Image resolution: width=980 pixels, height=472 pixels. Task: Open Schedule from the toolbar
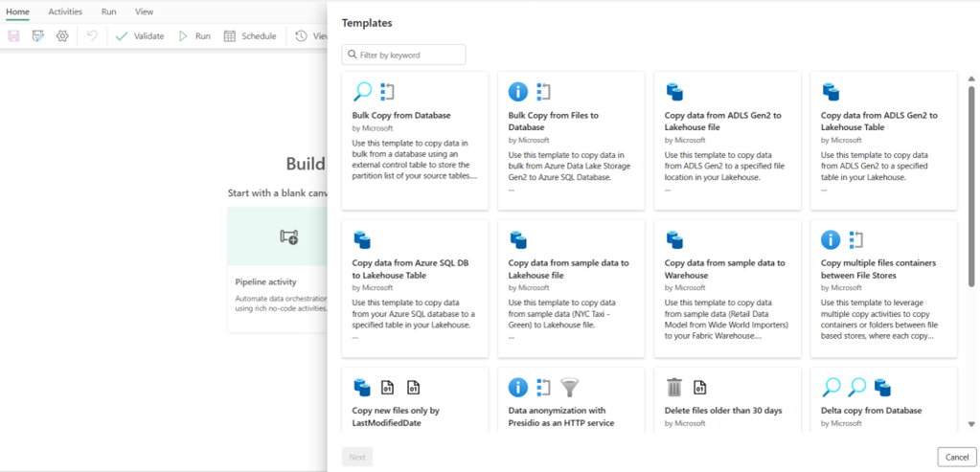pos(249,36)
